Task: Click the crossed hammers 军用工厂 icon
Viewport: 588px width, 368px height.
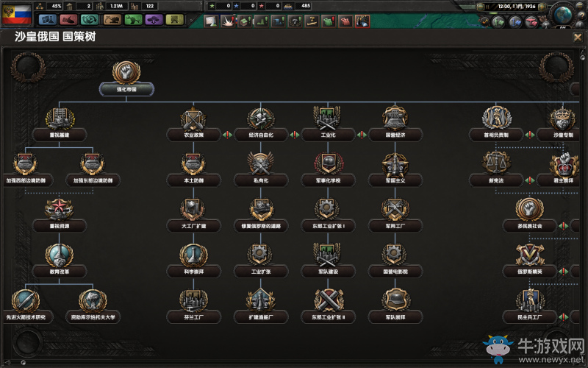Action: (395, 209)
